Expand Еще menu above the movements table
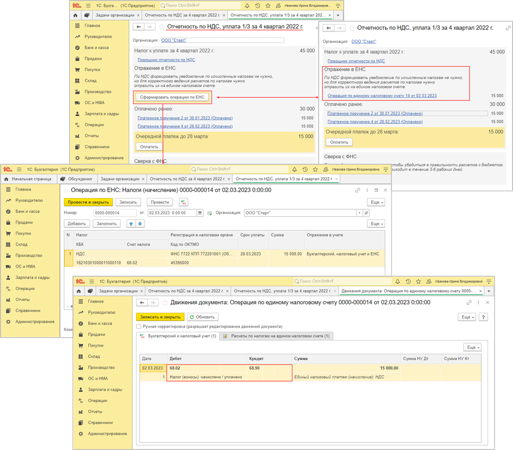 click(x=472, y=347)
